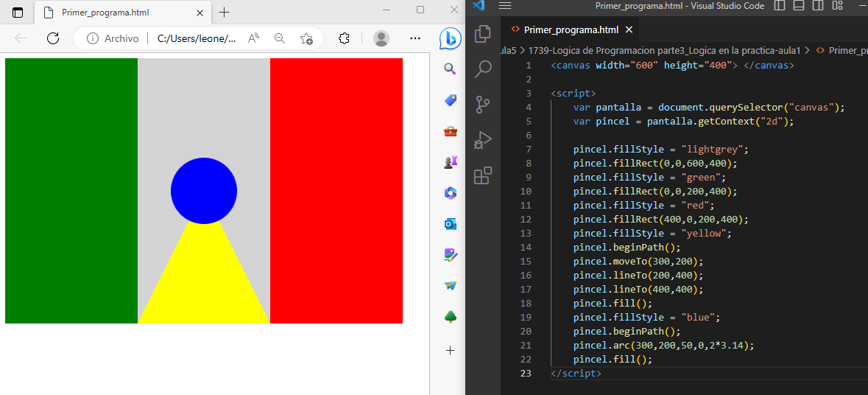Open Microsoft 365 in the Edge sidebar
Image resolution: width=868 pixels, height=395 pixels.
click(450, 193)
